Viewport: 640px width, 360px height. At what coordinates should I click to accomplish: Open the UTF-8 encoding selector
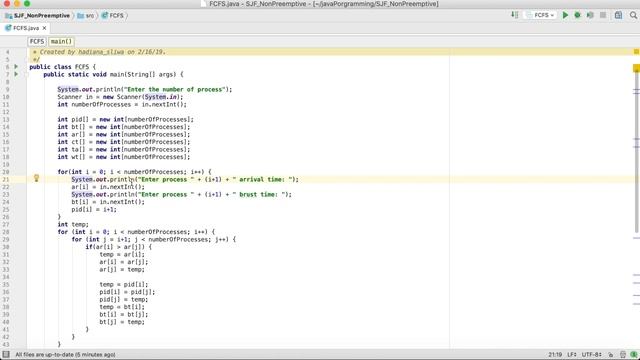tap(592, 354)
